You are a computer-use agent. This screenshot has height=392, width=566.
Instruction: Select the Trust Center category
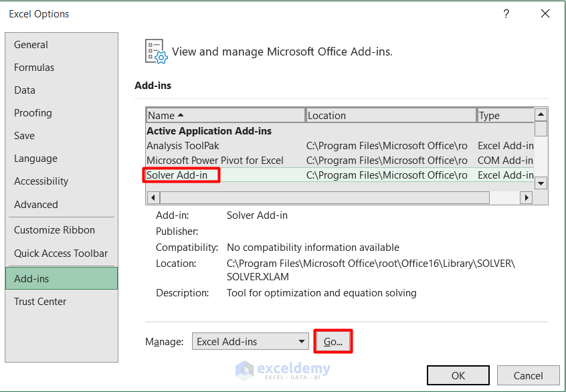point(40,302)
